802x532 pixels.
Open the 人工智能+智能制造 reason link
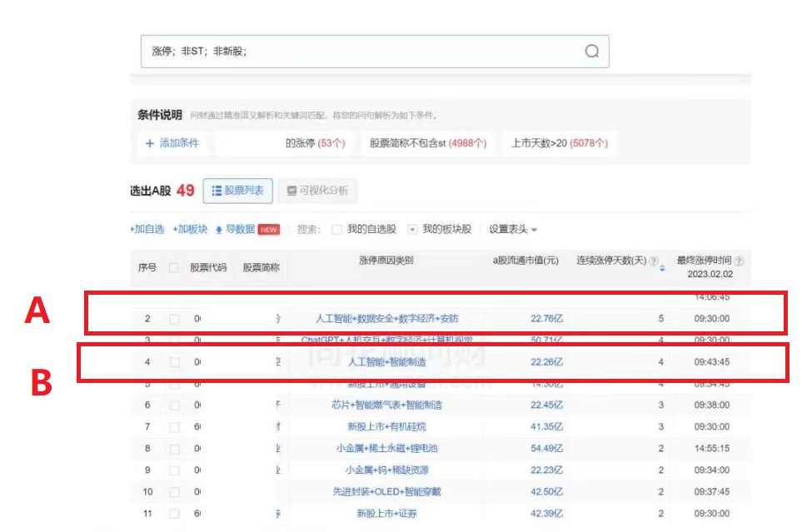(x=387, y=362)
